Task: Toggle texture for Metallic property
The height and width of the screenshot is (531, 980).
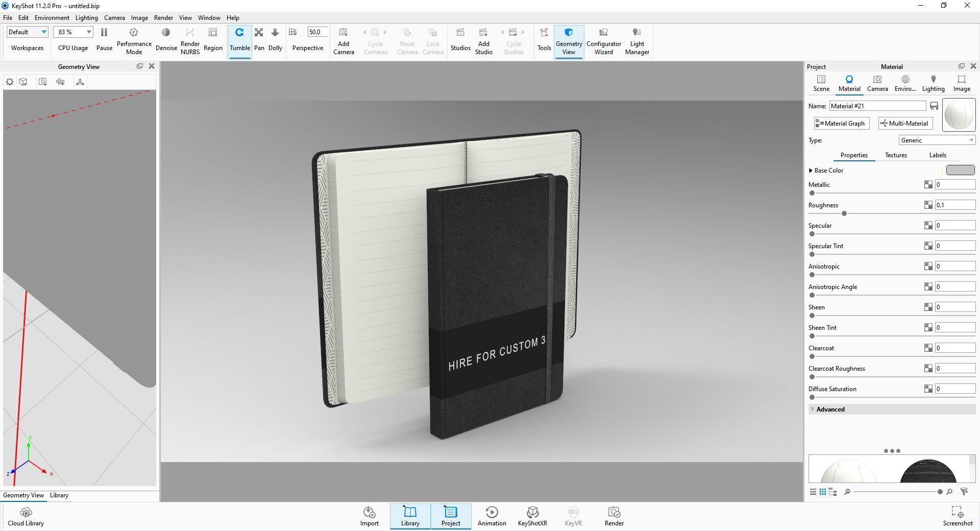Action: click(928, 185)
